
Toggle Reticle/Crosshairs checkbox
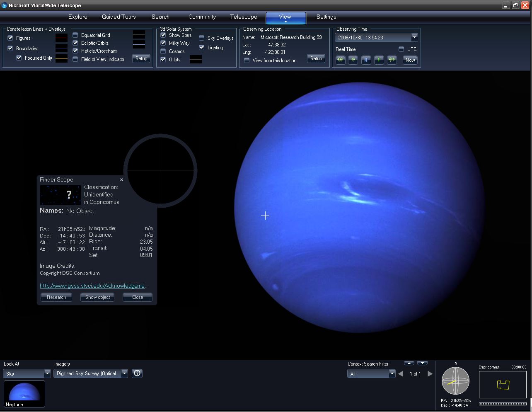(75, 51)
